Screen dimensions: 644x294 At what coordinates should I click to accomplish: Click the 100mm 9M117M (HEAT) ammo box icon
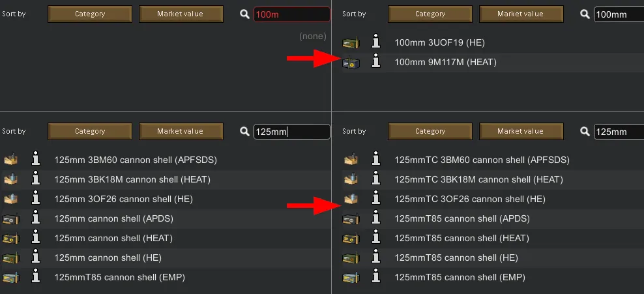pos(351,63)
